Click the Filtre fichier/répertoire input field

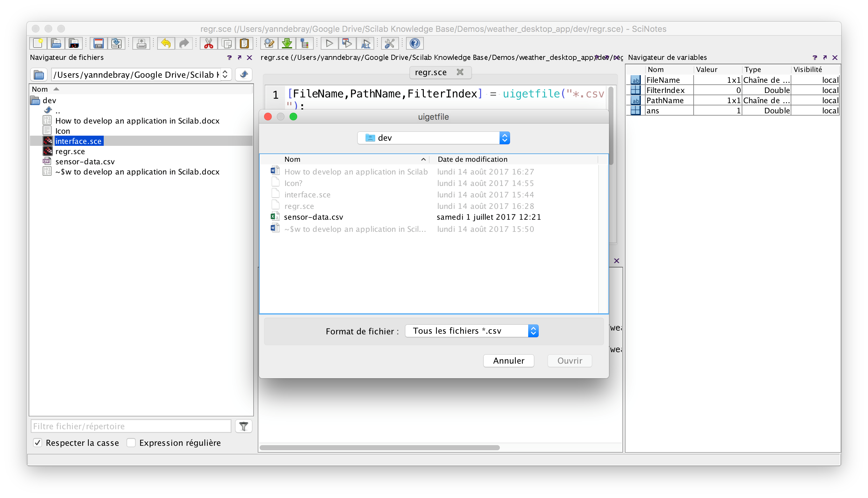coord(131,426)
